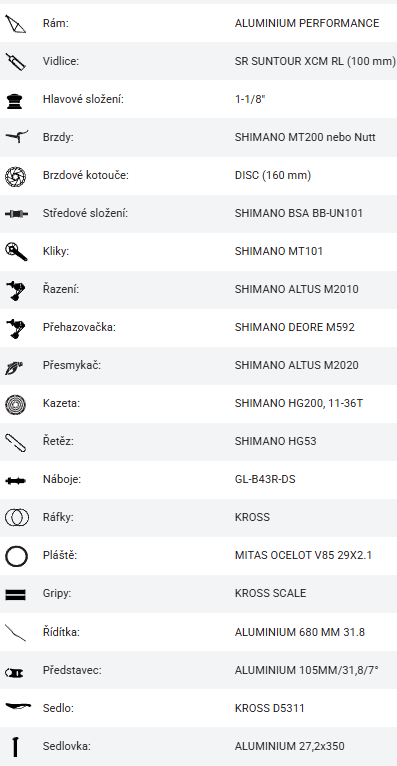
Task: Click the rims icon beside Ráfky
Action: (17, 517)
